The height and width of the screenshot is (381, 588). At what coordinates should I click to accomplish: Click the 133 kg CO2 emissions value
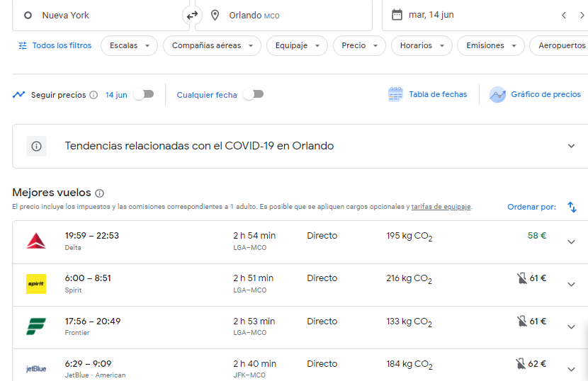(x=409, y=322)
